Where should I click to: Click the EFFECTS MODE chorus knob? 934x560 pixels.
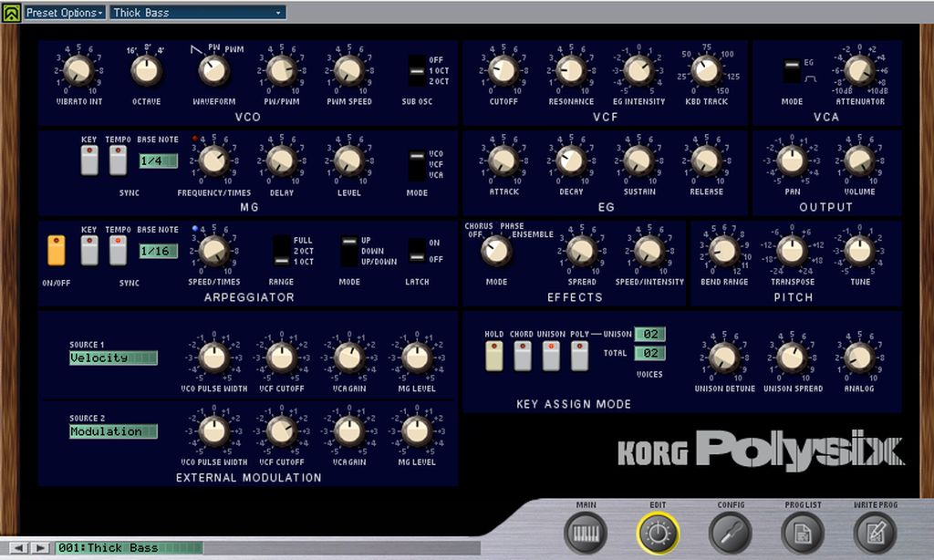click(495, 251)
